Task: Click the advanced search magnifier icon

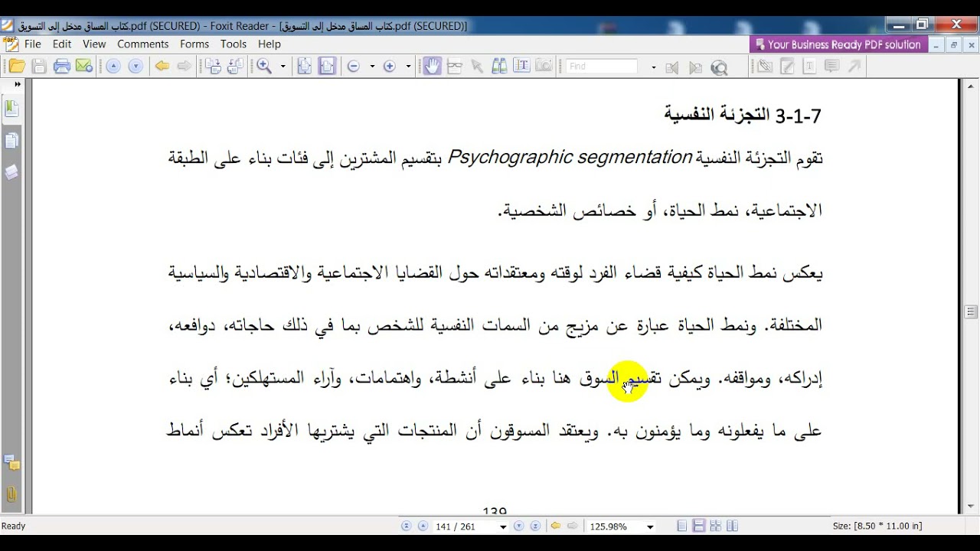Action: [719, 67]
